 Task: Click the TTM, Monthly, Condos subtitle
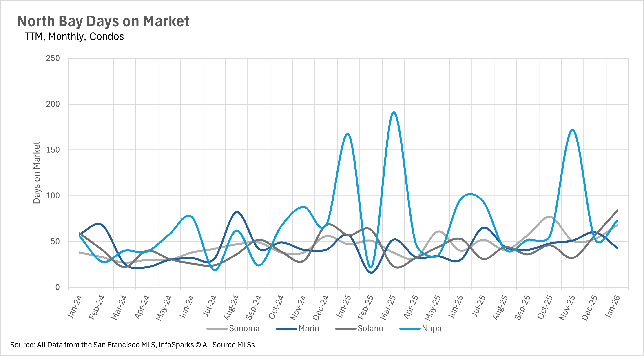click(x=74, y=37)
